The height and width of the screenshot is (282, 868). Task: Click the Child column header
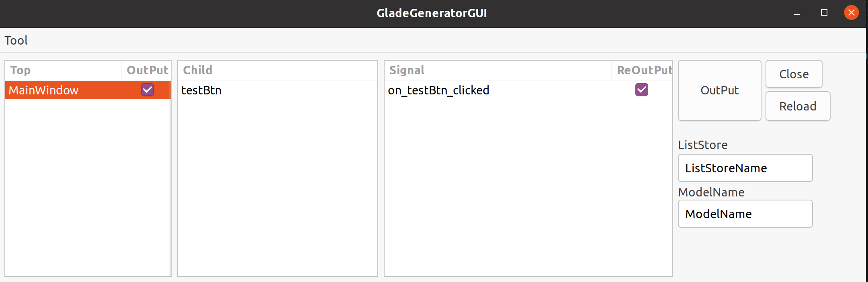197,70
